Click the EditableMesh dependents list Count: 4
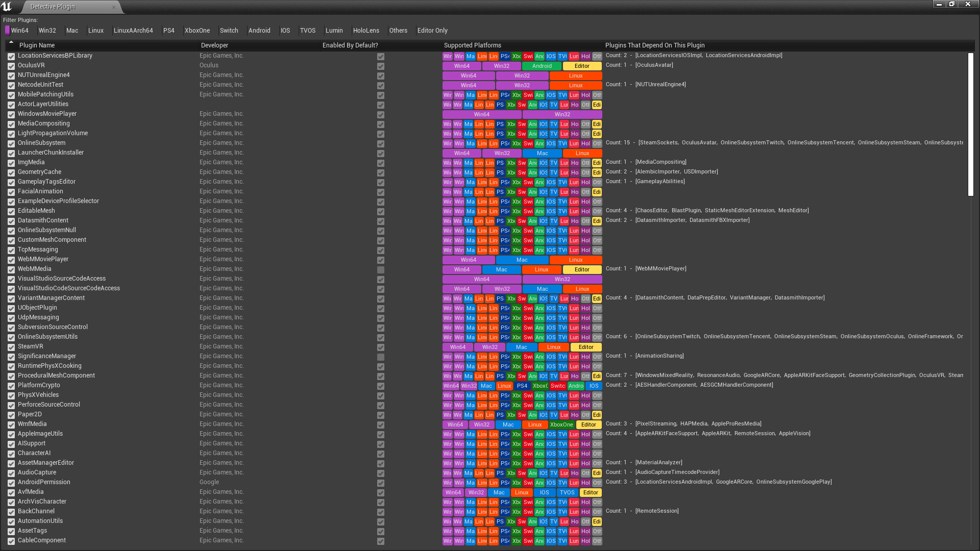The width and height of the screenshot is (980, 551). tap(707, 211)
